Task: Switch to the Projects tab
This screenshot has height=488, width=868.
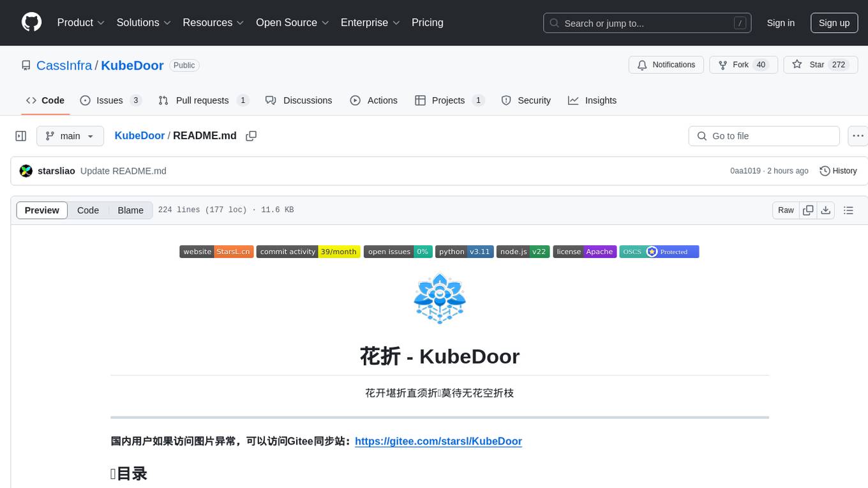Action: (450, 100)
